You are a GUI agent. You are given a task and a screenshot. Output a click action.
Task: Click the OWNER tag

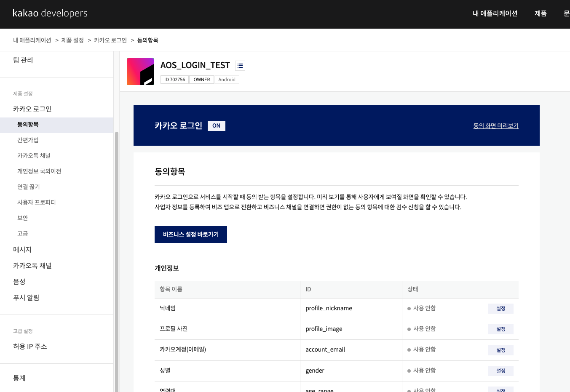click(202, 80)
